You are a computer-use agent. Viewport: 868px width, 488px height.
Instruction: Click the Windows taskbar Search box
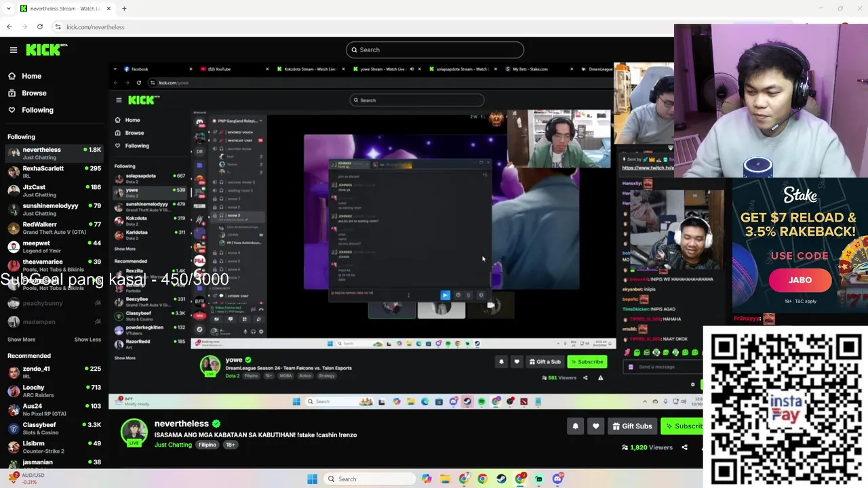370,479
